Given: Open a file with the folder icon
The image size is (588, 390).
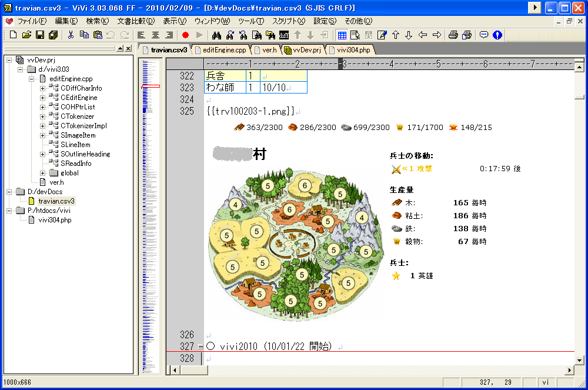Looking at the screenshot, I should tap(26, 35).
